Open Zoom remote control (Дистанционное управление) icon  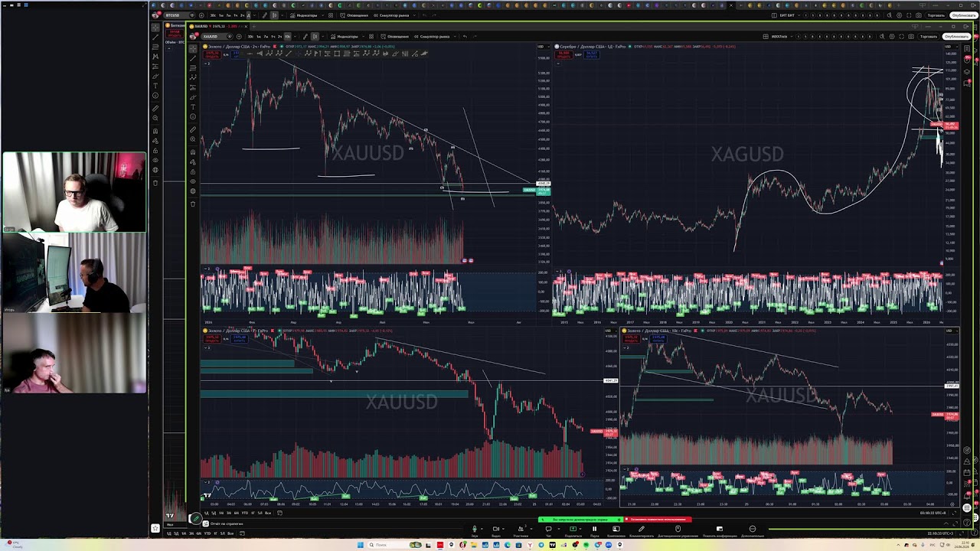(678, 529)
